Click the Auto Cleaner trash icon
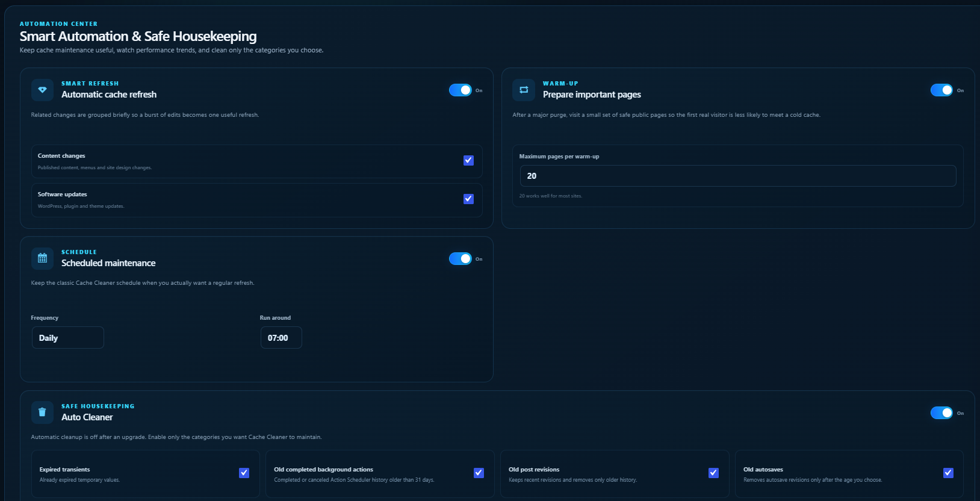Screen dimensions: 980x501 coord(42,412)
